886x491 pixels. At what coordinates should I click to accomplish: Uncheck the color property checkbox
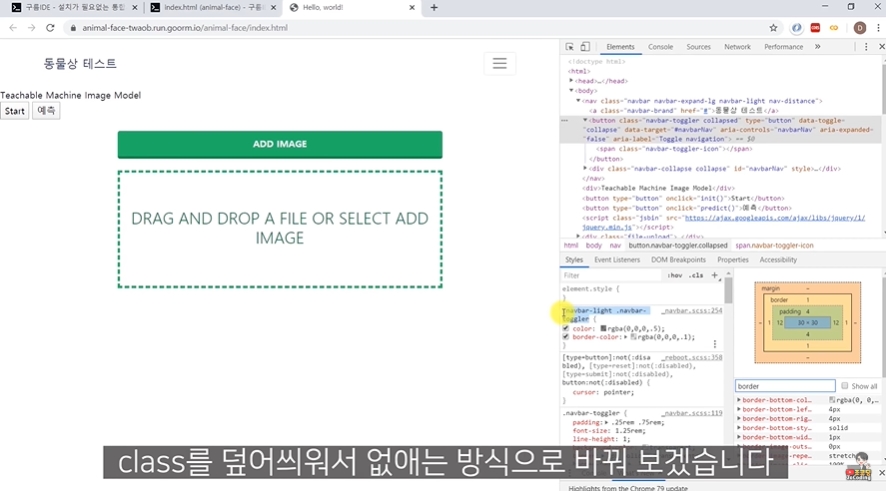566,328
